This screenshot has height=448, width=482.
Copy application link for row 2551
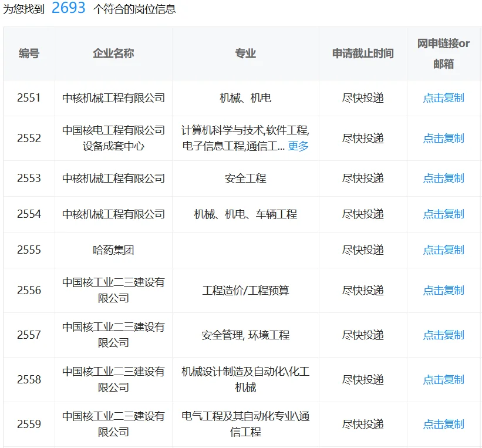pos(443,98)
